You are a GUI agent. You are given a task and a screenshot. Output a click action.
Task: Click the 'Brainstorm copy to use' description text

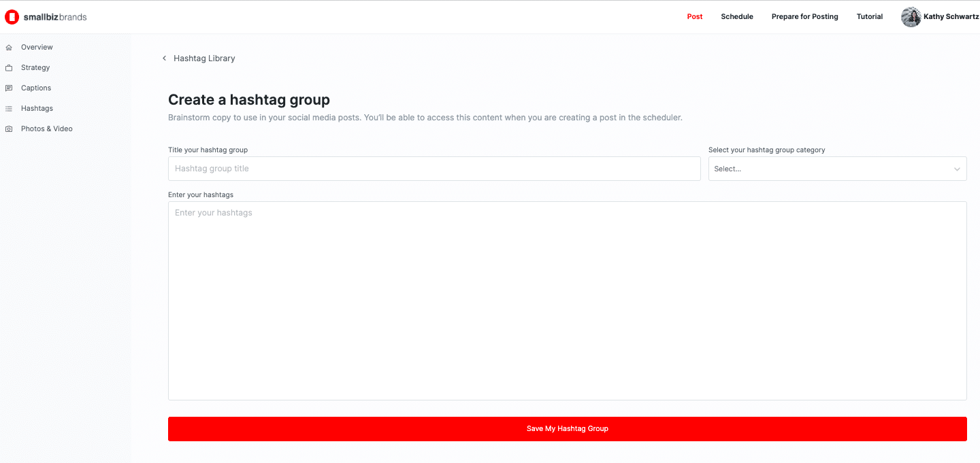click(x=425, y=118)
